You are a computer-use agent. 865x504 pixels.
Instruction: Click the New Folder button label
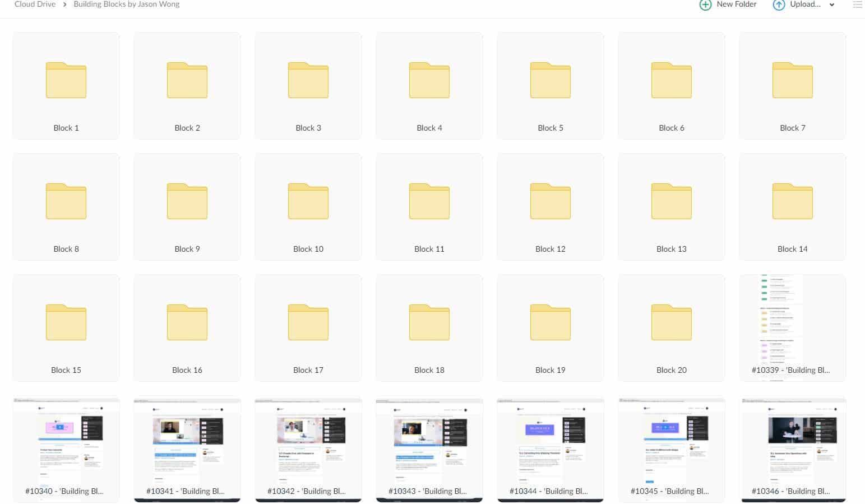click(x=736, y=4)
